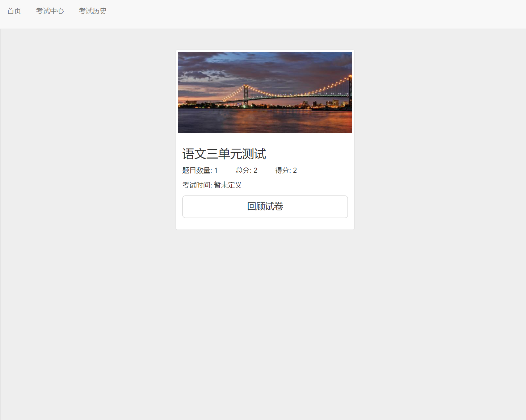Select the exam title 语文三单元测试
Viewport: 526px width, 420px height.
(x=224, y=154)
